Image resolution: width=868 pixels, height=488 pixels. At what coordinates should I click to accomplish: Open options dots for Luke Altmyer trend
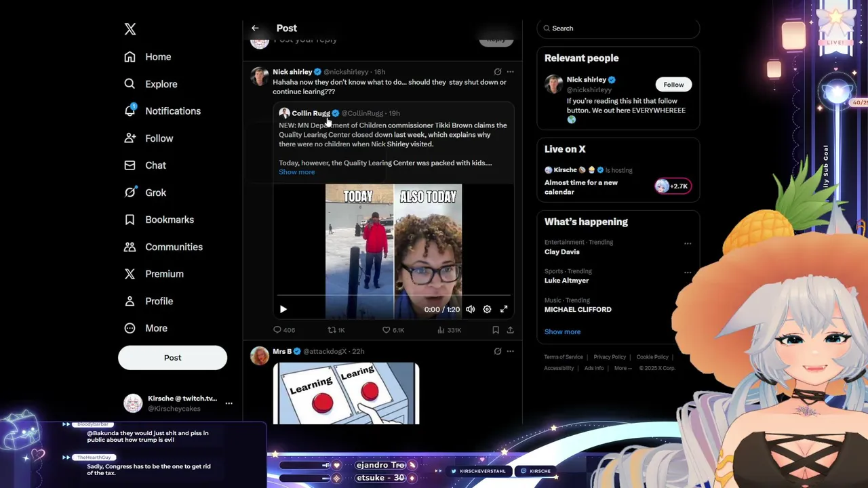pyautogui.click(x=688, y=272)
